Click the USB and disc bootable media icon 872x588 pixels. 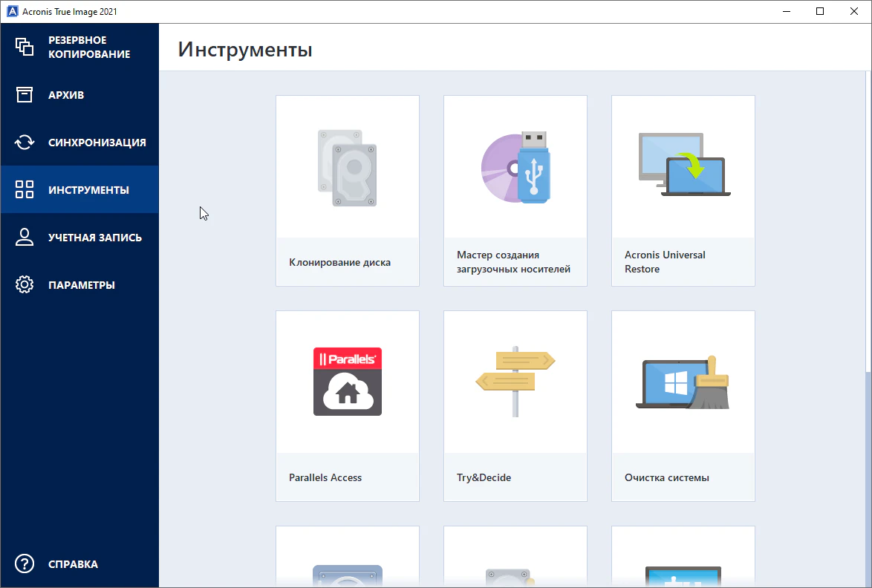click(x=516, y=167)
